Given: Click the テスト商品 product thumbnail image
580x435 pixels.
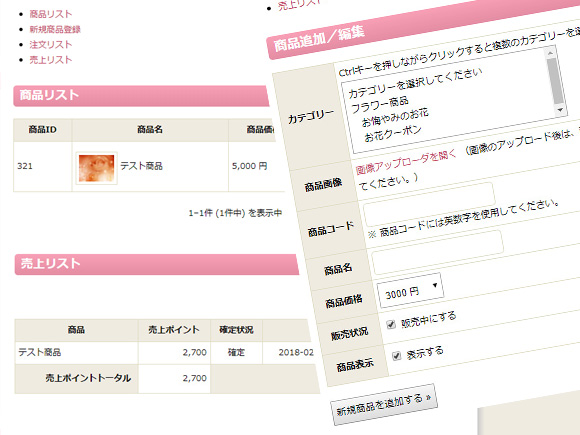Looking at the screenshot, I should 96,168.
